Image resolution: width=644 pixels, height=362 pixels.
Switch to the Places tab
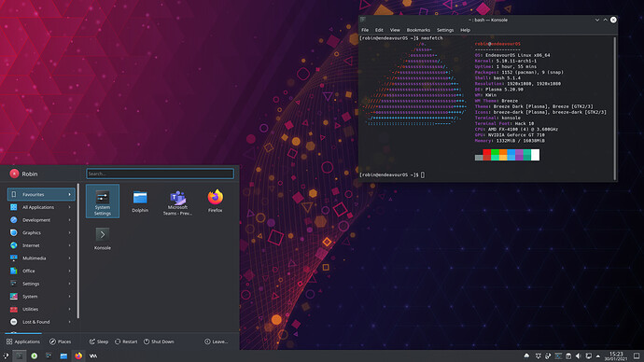point(60,341)
